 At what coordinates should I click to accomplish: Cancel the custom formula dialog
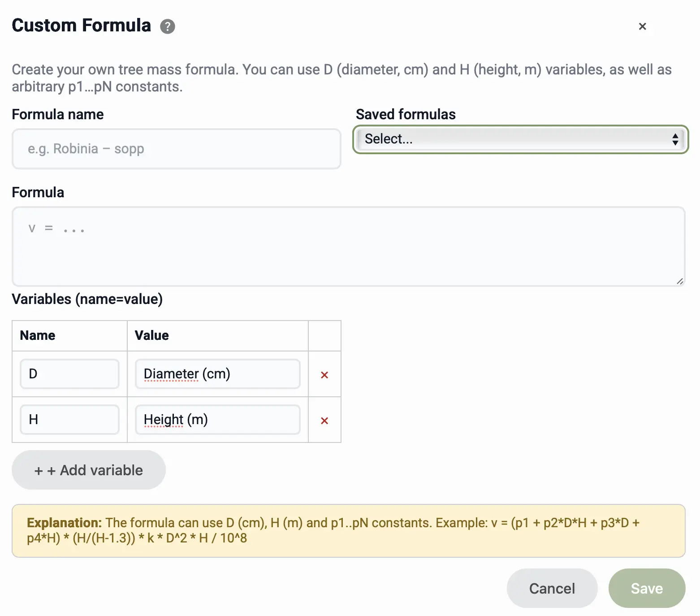coord(552,588)
